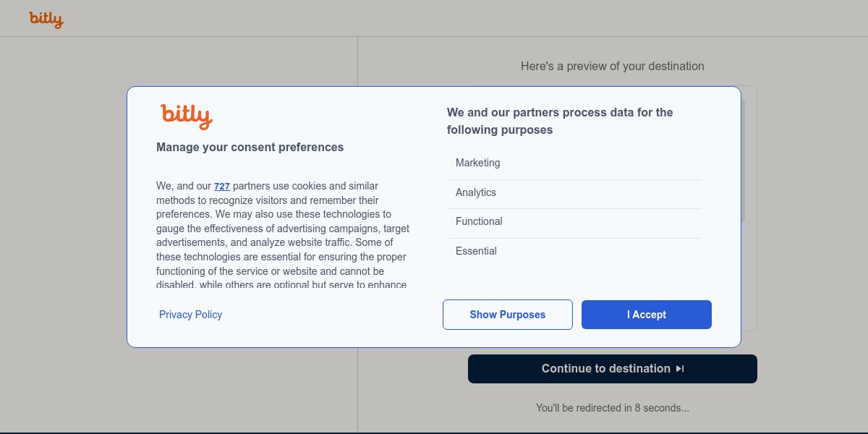
Task: Click the bitly logo inside consent dialog
Action: click(x=187, y=116)
